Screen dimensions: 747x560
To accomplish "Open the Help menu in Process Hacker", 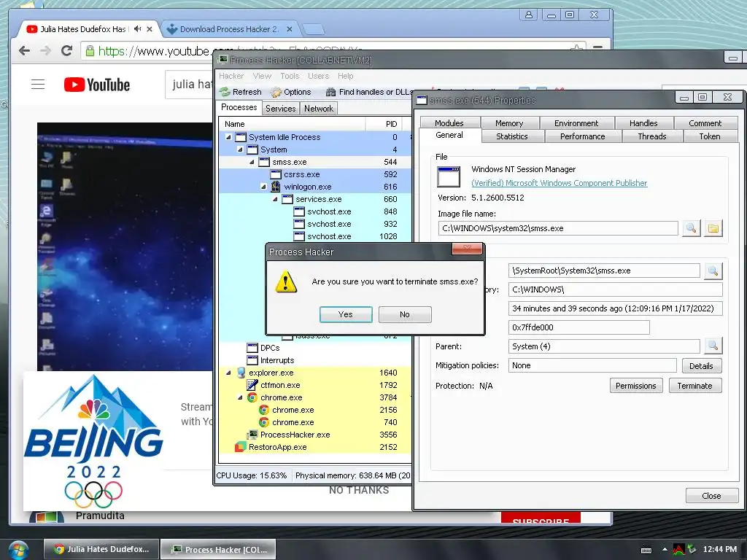I will click(345, 76).
